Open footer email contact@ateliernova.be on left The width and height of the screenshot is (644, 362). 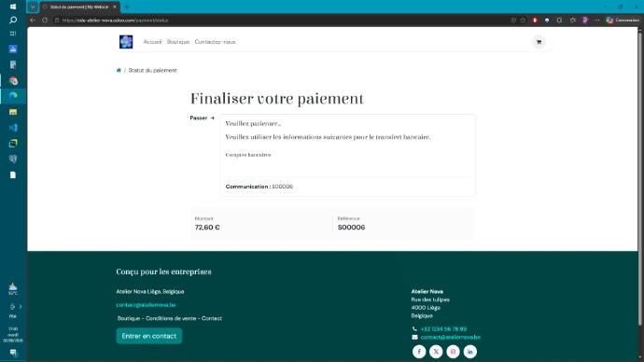(x=146, y=304)
